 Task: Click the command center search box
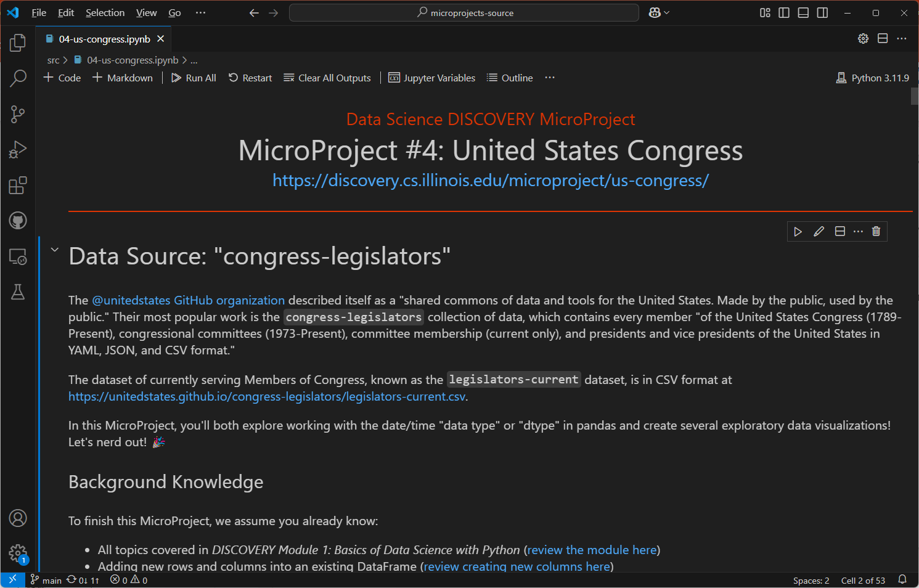464,13
